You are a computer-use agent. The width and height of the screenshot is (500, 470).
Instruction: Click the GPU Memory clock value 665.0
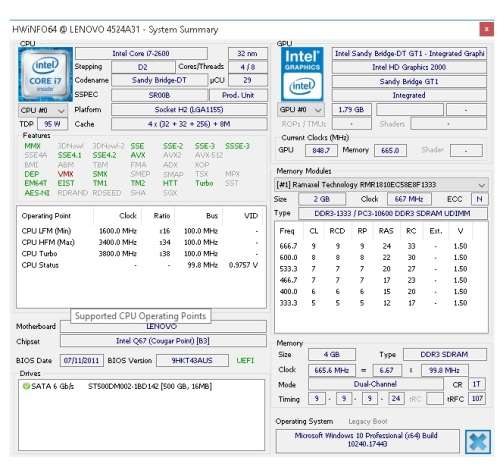tap(390, 150)
